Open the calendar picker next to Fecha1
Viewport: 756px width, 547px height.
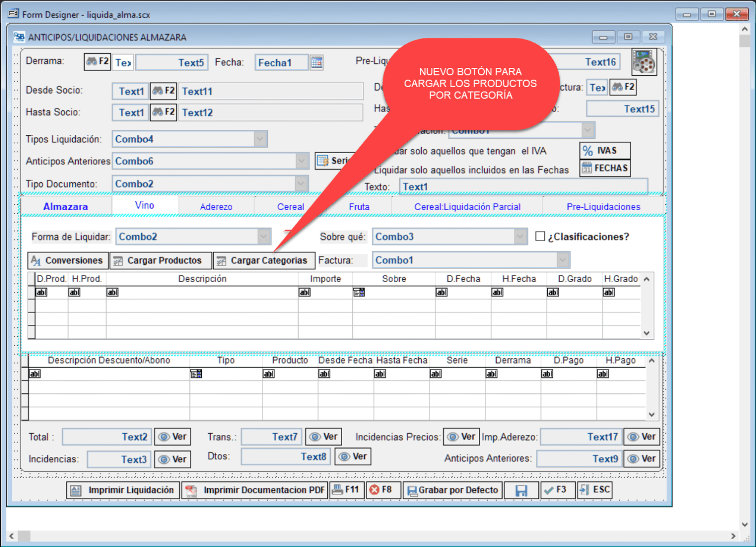[x=316, y=63]
